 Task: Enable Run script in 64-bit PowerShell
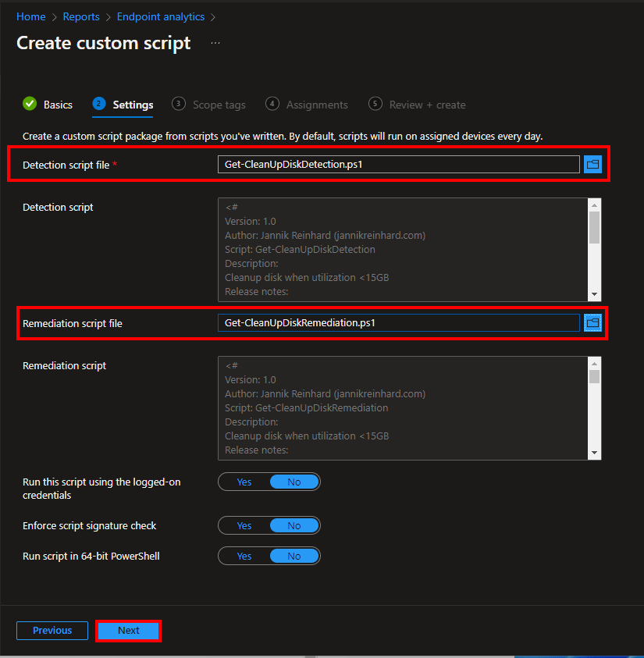(244, 557)
